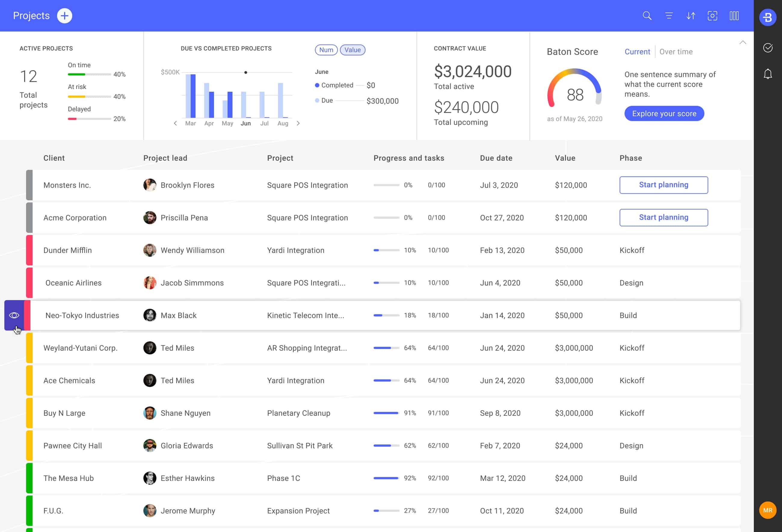Open the filter options icon
Viewport: 782px width, 532px height.
coord(669,15)
